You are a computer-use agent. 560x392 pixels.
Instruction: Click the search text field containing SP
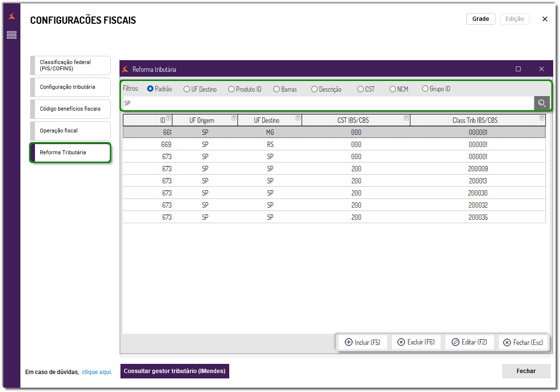328,103
